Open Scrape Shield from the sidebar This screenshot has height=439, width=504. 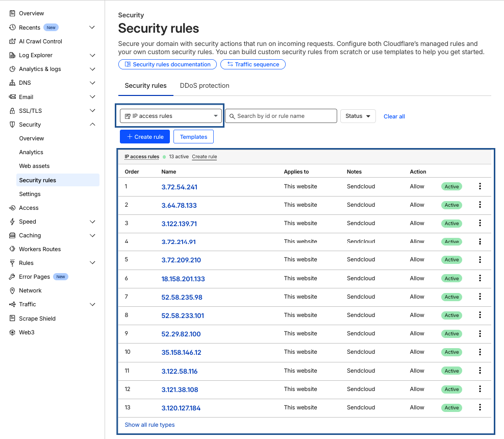pos(37,319)
